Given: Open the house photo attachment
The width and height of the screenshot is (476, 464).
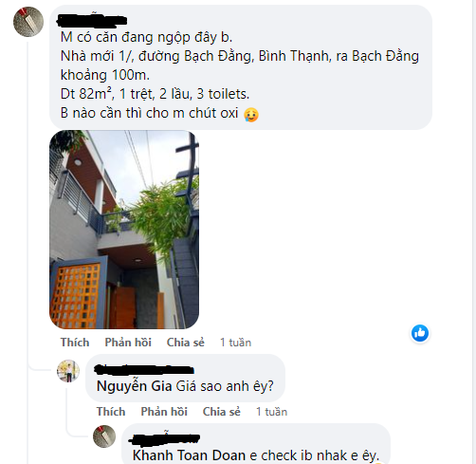Looking at the screenshot, I should coord(124,230).
